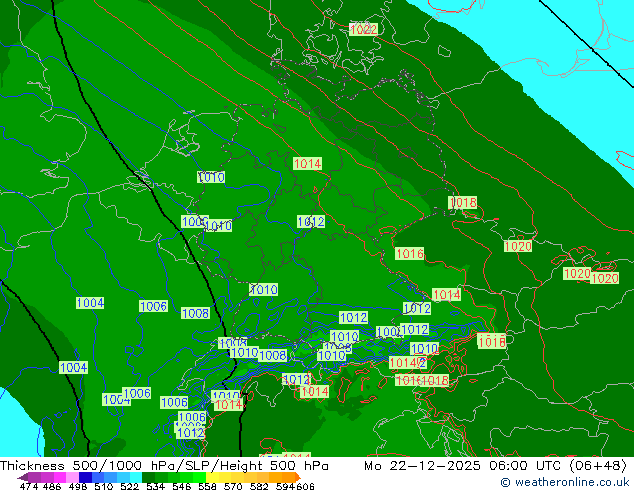Pick the bright green legend swatch left of 558

click(200, 477)
